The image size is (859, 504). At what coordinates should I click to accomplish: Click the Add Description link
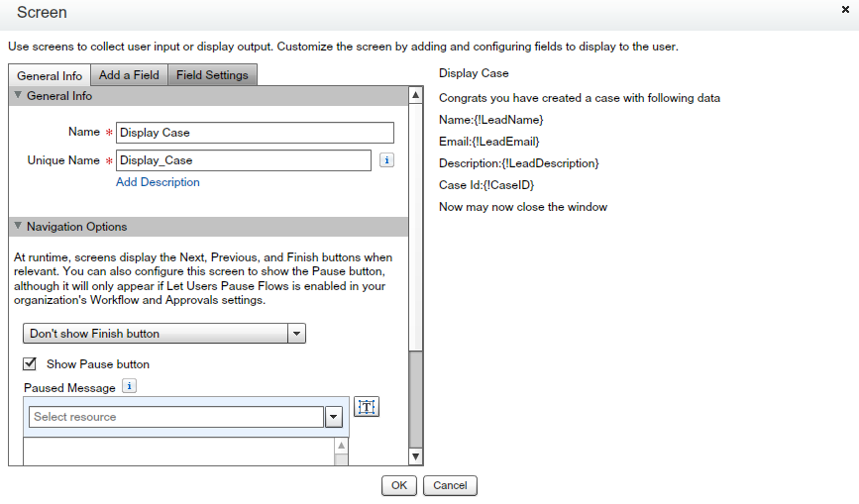point(158,182)
